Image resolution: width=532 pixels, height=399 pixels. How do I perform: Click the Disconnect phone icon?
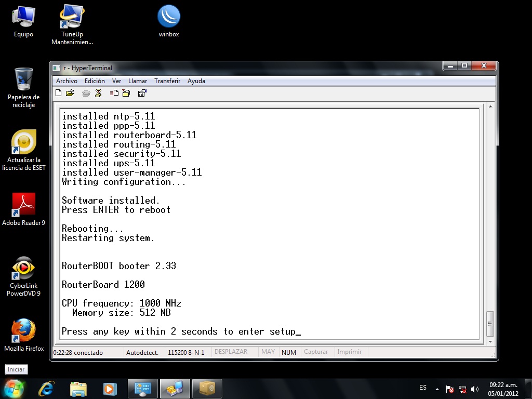coord(98,92)
